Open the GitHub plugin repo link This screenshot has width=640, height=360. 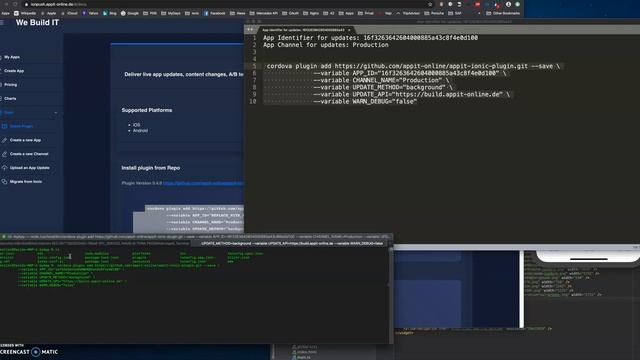(203, 184)
